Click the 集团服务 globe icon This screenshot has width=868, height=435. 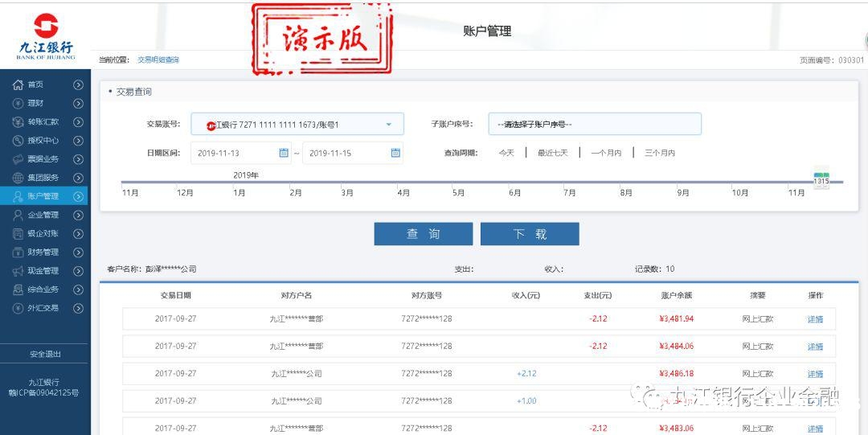[18, 178]
